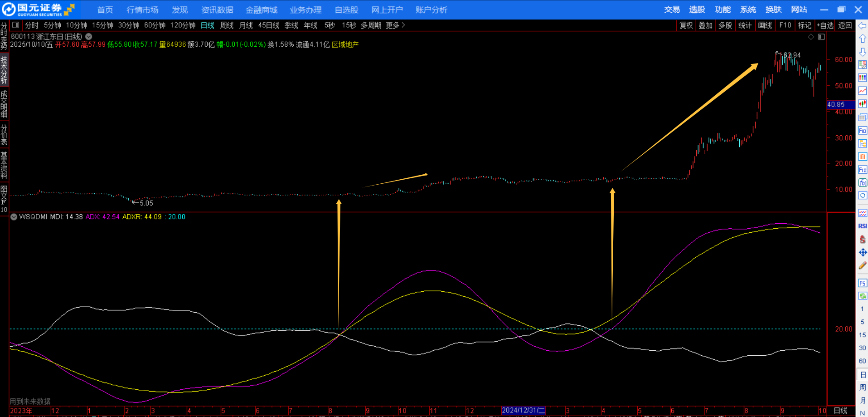
Task: Click the +自选 add to watchlist button
Action: [825, 25]
